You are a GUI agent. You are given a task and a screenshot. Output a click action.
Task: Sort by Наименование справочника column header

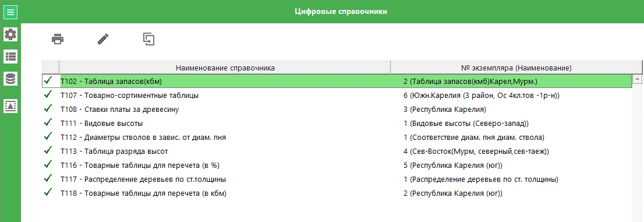pos(225,68)
